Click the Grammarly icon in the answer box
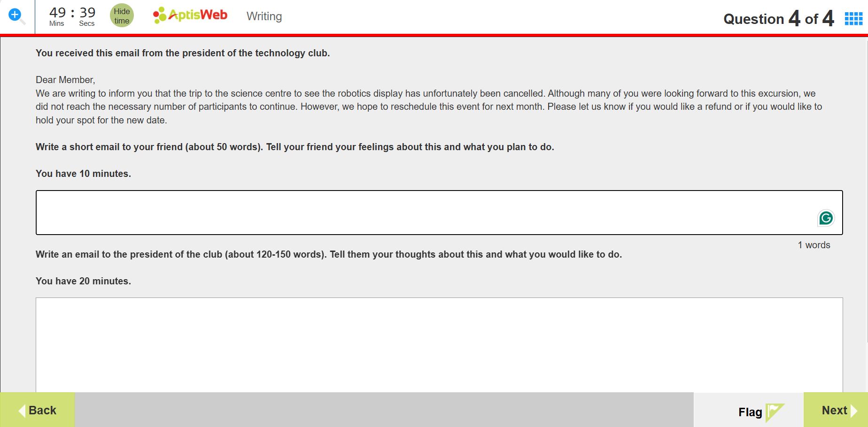 tap(826, 218)
